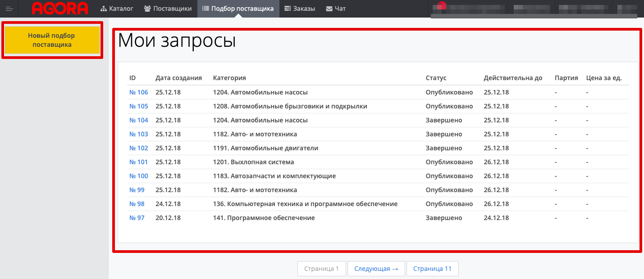Jump to Страница 11
644x279 pixels.
tap(432, 269)
